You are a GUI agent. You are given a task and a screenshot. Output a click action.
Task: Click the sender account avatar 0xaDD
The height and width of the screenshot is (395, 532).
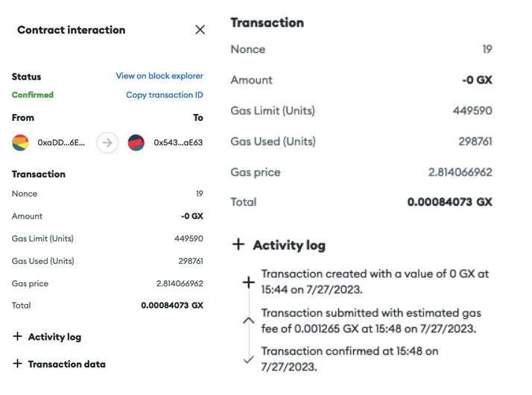[20, 142]
